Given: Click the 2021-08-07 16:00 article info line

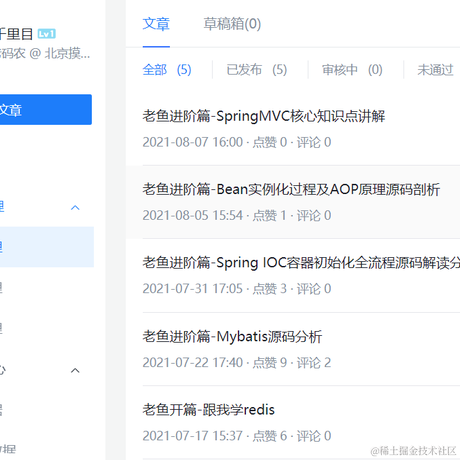Looking at the screenshot, I should 237,142.
